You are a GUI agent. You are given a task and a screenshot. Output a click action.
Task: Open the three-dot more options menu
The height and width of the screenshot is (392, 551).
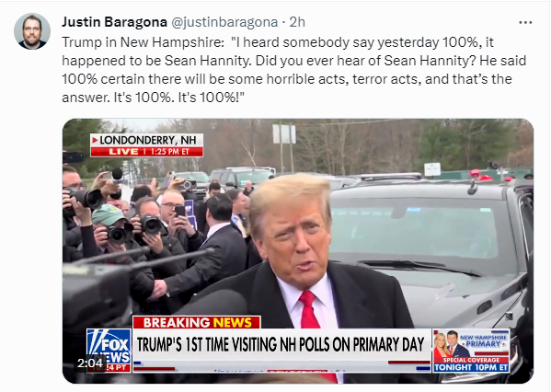tap(525, 22)
